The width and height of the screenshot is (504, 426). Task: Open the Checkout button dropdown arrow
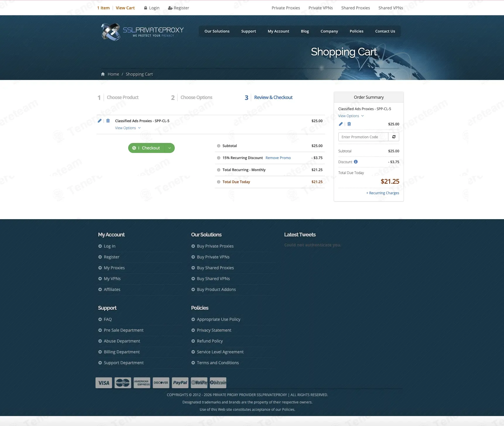[169, 148]
